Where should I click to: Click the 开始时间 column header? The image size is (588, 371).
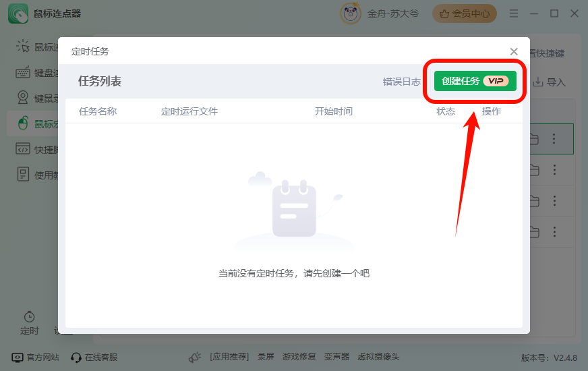click(x=333, y=111)
